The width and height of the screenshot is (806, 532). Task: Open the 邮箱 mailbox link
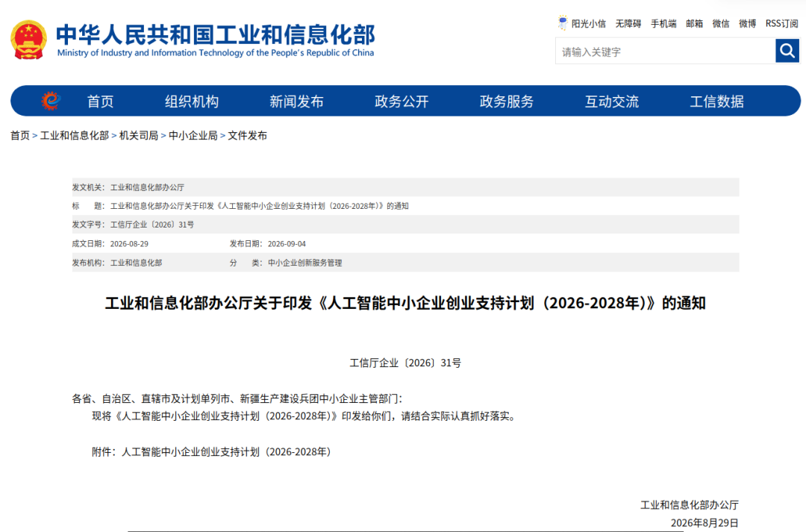[695, 24]
